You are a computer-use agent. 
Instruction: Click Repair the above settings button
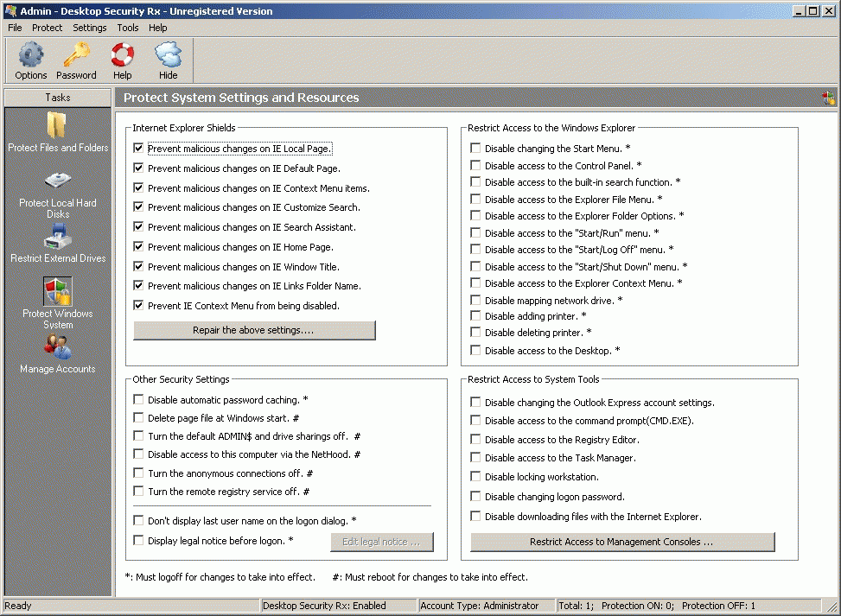254,330
